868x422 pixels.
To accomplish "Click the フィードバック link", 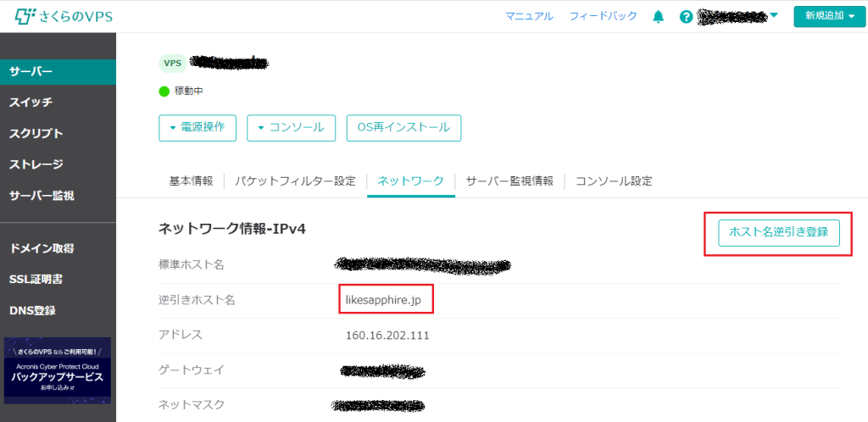I will (603, 16).
